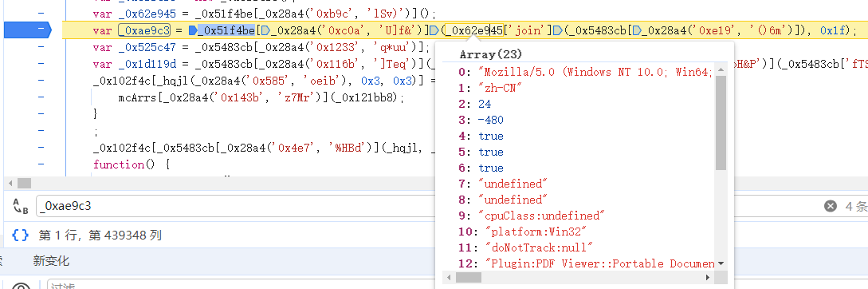868x289 pixels.
Task: Click the highlighted _0xae9c3 variable in code
Action: [144, 30]
